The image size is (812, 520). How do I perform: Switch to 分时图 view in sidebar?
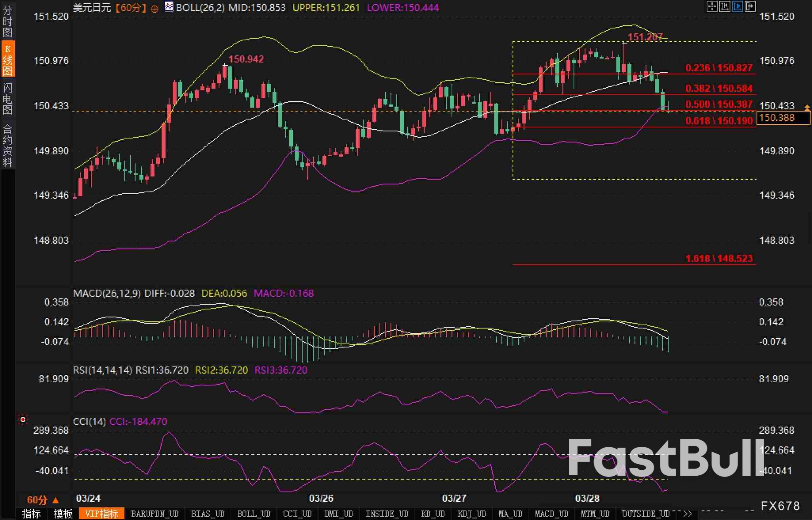(x=7, y=21)
